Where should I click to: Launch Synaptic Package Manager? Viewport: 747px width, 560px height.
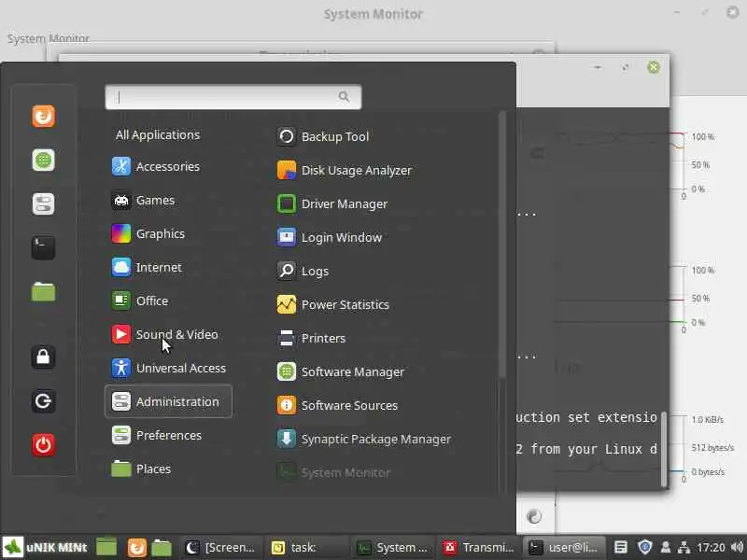click(364, 439)
